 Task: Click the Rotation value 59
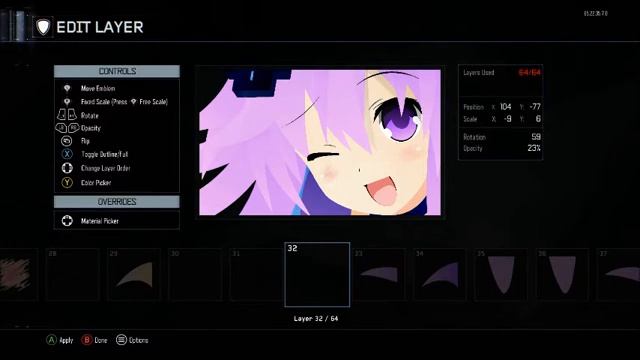(536, 137)
